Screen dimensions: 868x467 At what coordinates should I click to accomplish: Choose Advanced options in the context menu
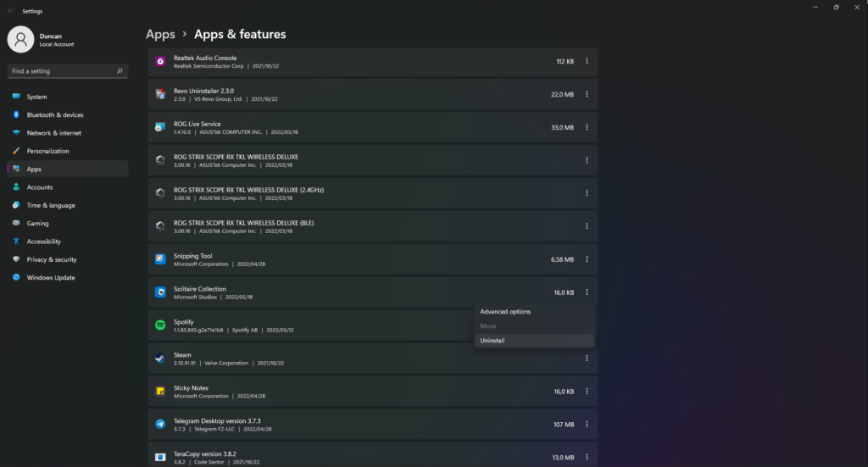[x=505, y=312]
